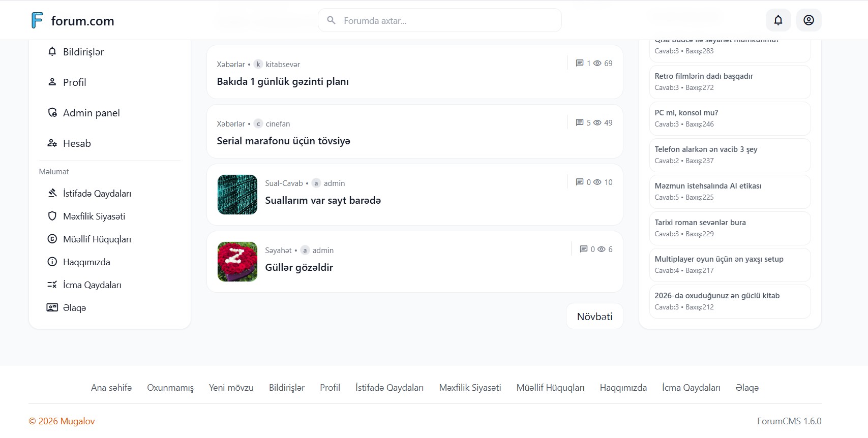Visit the cinefan author profile link
The image size is (868, 438).
278,124
